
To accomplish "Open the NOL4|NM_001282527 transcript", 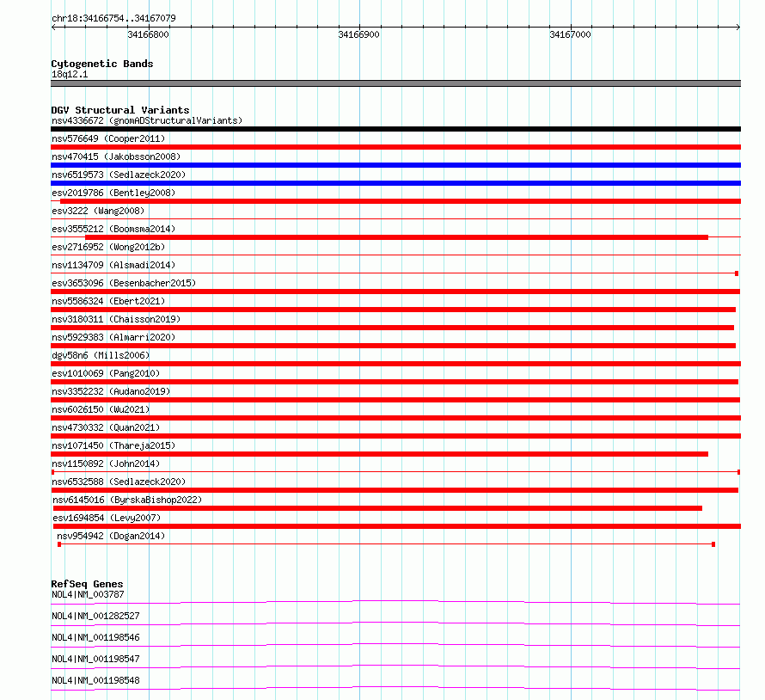I will (95, 616).
